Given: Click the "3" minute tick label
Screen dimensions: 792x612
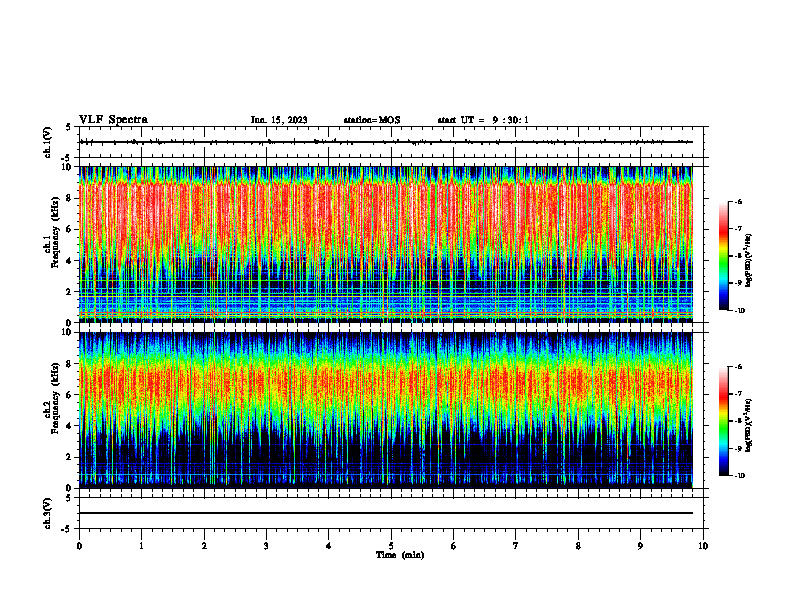Looking at the screenshot, I should point(266,546).
